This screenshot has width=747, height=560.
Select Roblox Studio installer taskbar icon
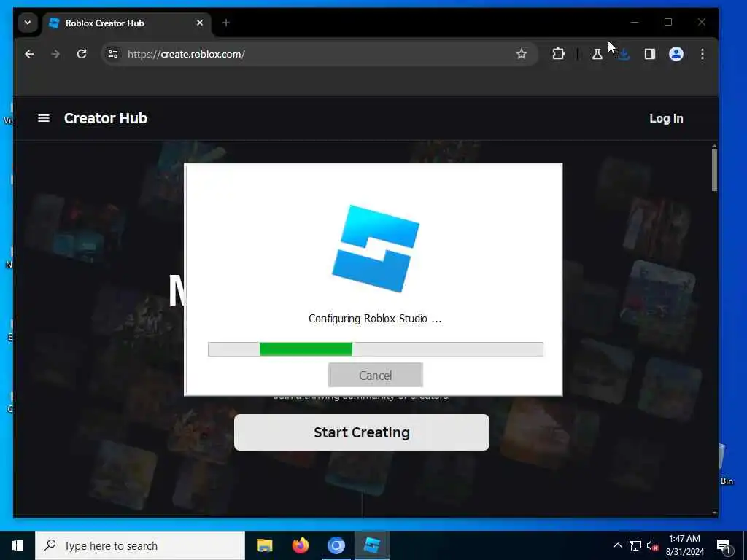click(371, 545)
